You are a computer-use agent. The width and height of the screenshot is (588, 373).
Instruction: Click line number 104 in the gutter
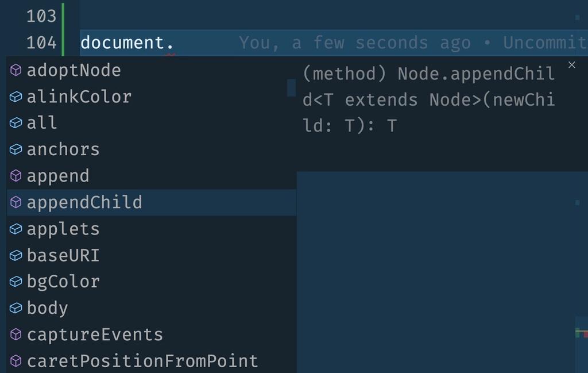[x=41, y=43]
